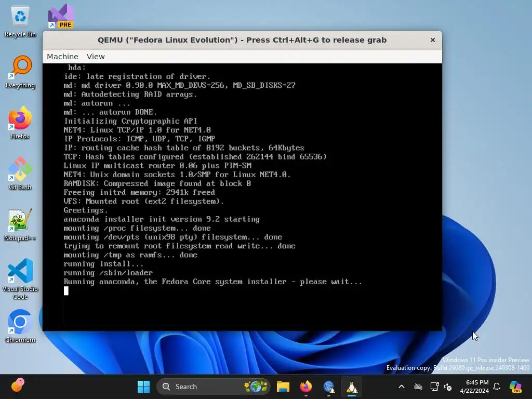The height and width of the screenshot is (399, 532).
Task: Open the widgets icon with notification badge
Action: pyautogui.click(x=17, y=386)
